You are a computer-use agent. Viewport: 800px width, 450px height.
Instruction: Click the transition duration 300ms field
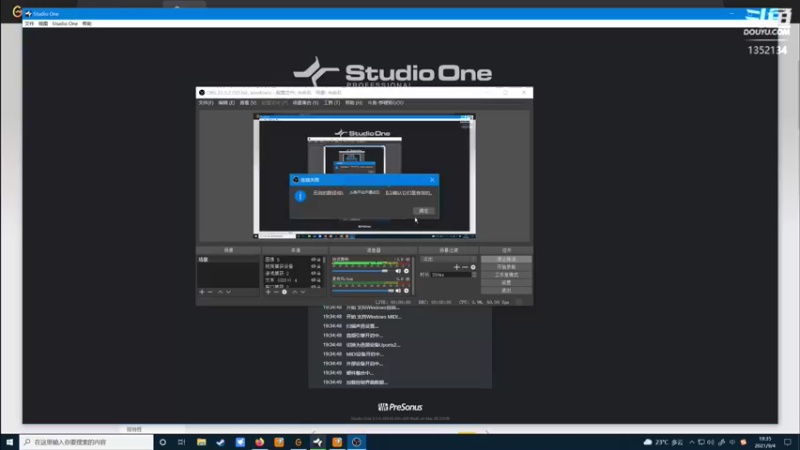pyautogui.click(x=451, y=274)
